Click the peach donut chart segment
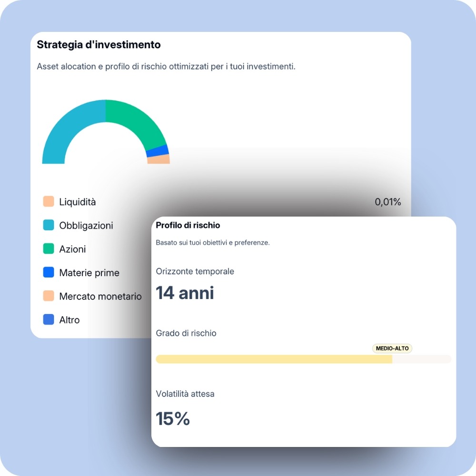 coord(159,159)
